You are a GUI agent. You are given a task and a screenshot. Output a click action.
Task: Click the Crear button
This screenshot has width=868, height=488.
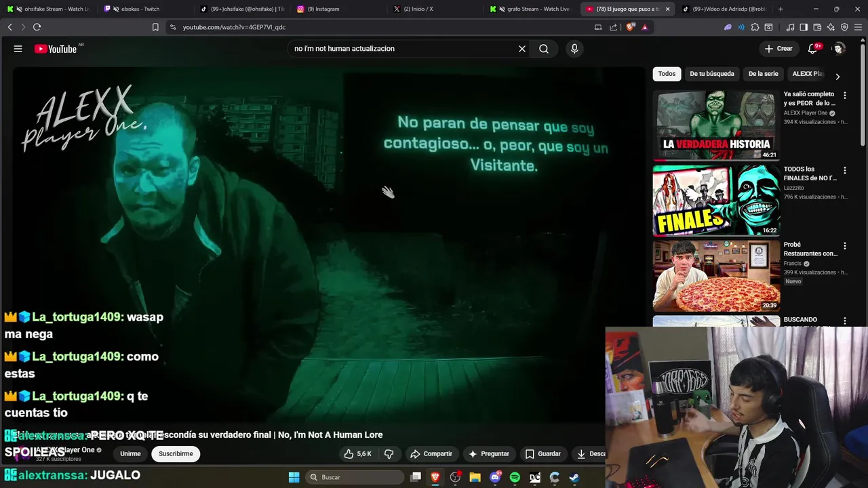778,49
